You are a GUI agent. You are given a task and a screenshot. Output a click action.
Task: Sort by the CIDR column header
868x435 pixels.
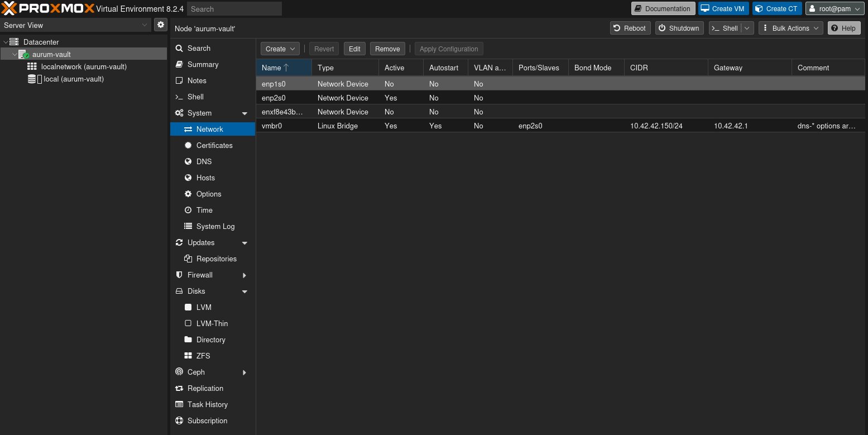666,68
